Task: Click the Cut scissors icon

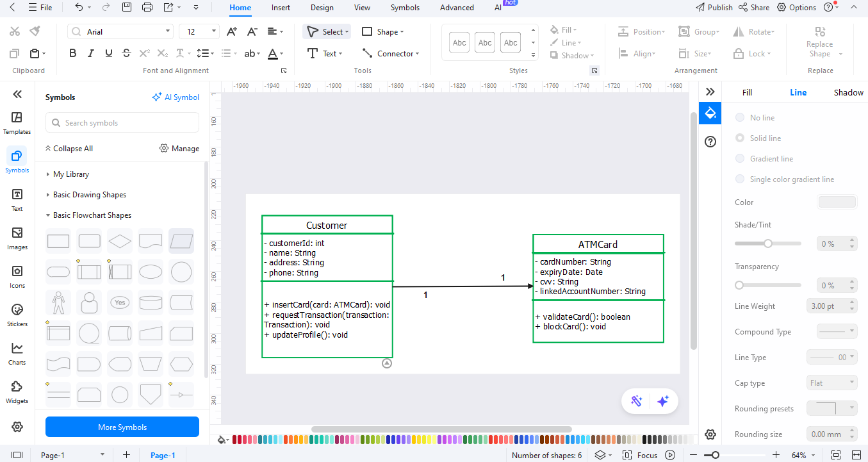Action: point(15,31)
